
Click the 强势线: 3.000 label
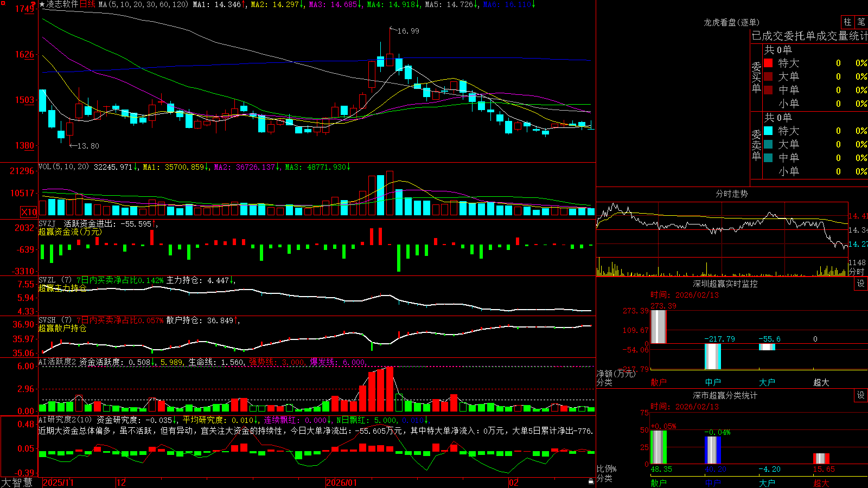[277, 362]
